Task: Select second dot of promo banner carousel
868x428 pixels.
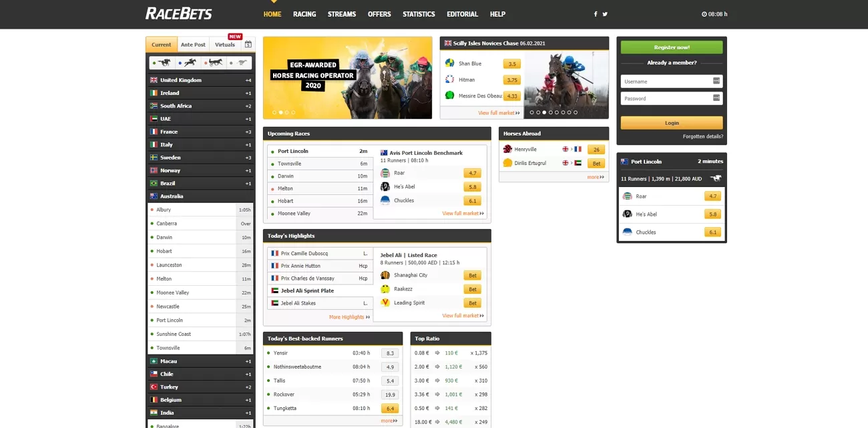Action: pos(280,112)
